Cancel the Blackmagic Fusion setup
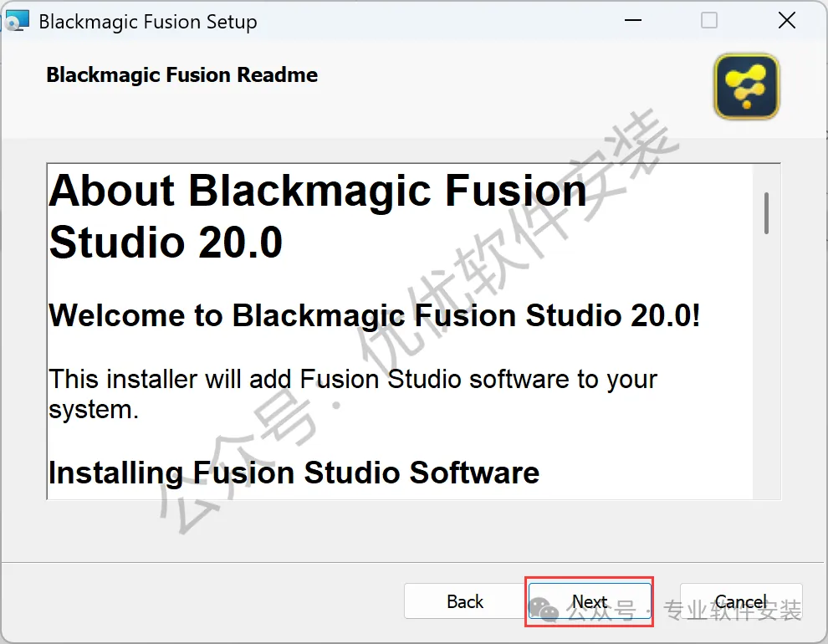The width and height of the screenshot is (828, 644). [741, 601]
